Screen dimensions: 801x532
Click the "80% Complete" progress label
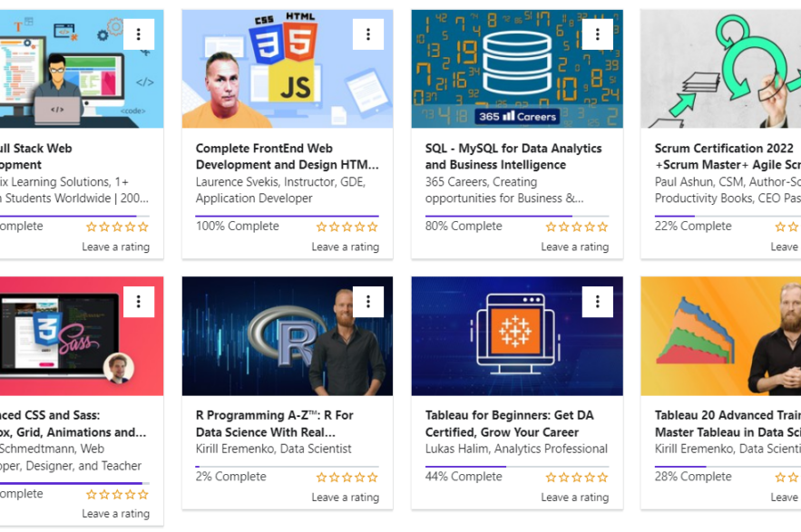coord(464,227)
